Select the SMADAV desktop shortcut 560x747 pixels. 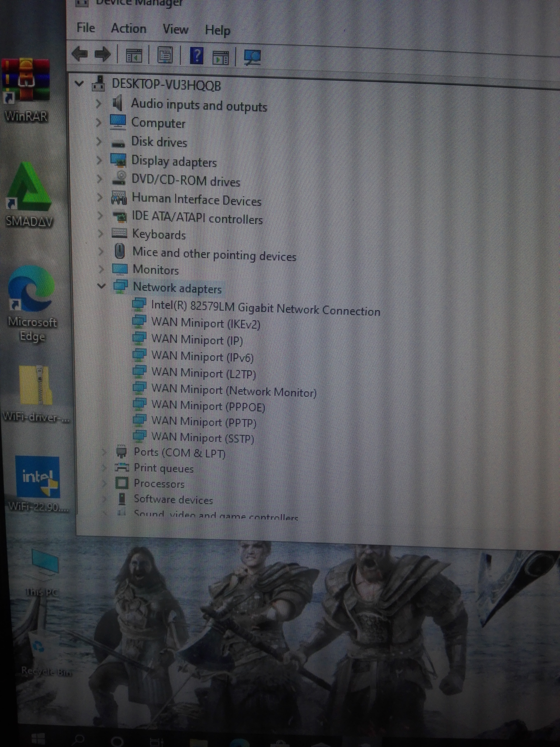pos(29,194)
